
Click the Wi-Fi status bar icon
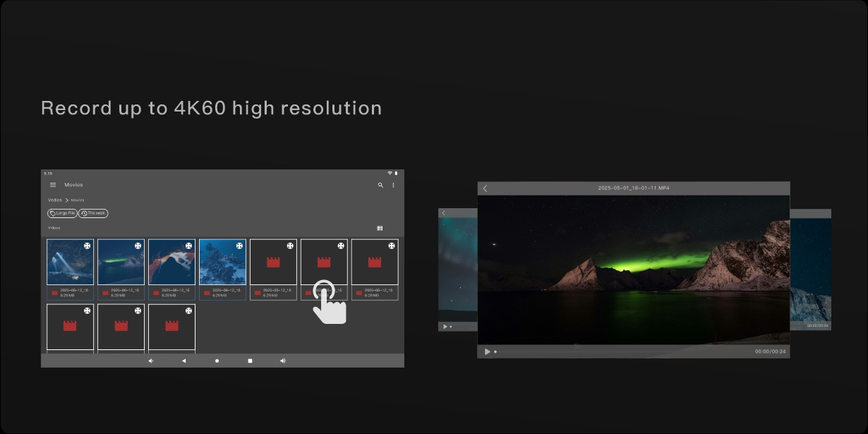(x=390, y=173)
